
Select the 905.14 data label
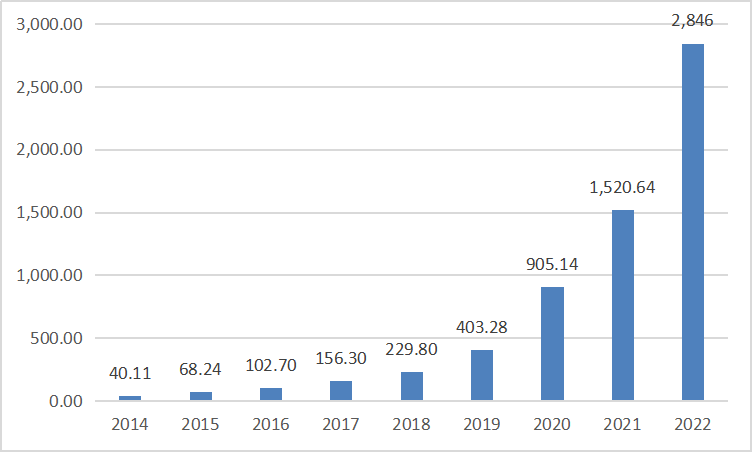(x=552, y=265)
